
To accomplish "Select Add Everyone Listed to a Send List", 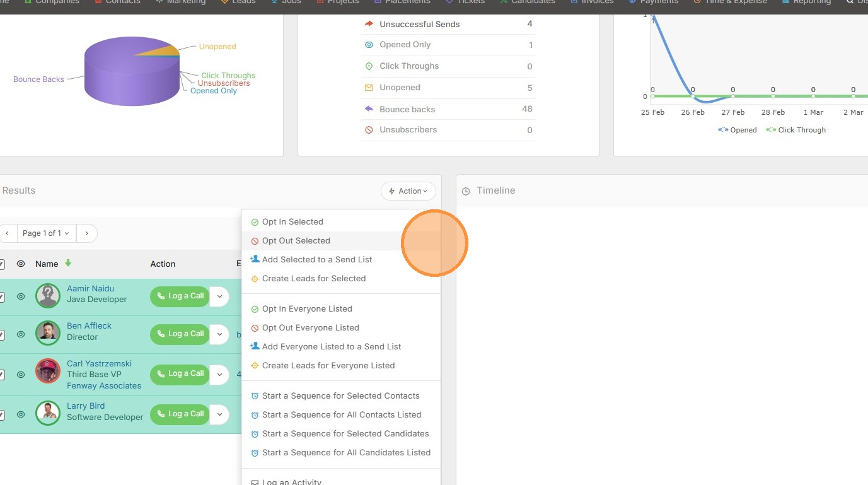I will coord(341,347).
